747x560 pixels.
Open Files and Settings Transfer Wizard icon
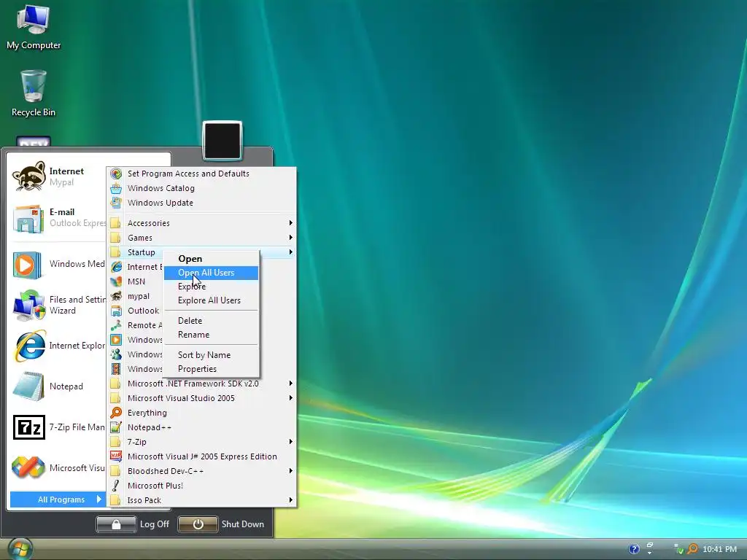coord(28,305)
